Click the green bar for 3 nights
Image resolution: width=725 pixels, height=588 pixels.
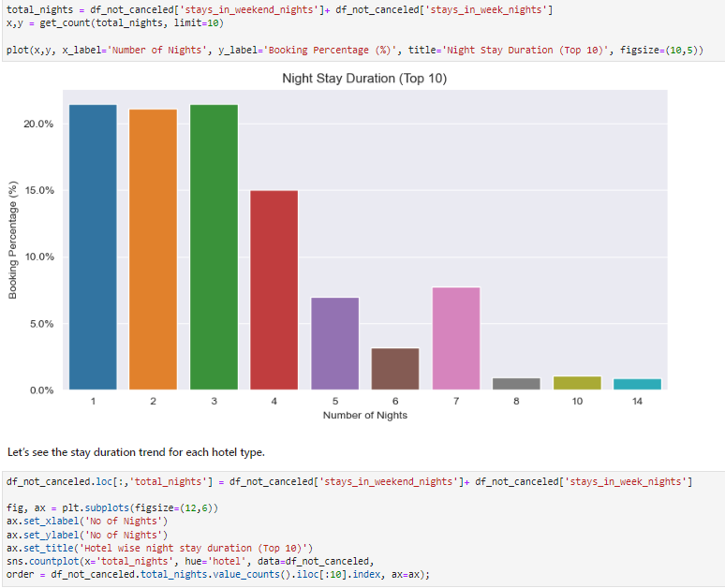(214, 247)
